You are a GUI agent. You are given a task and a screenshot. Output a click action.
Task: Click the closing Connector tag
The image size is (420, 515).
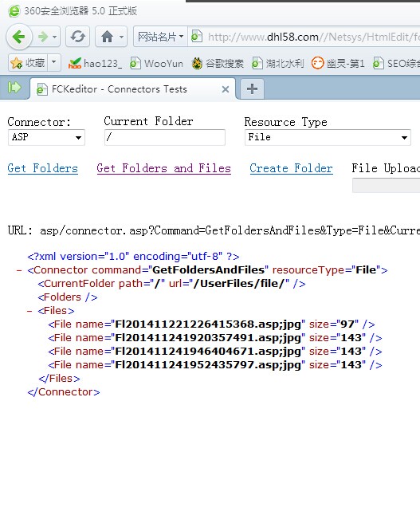tap(64, 392)
